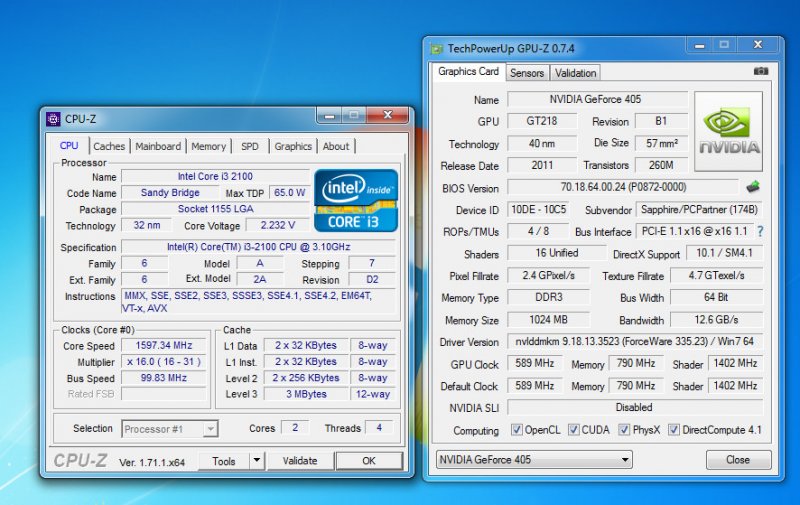Open the SPD tab

(250, 146)
